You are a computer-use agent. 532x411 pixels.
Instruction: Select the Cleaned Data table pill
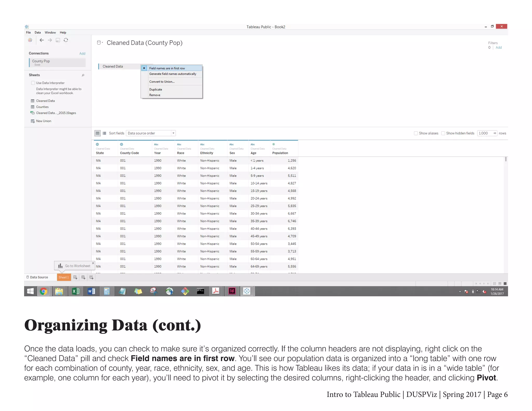(119, 67)
